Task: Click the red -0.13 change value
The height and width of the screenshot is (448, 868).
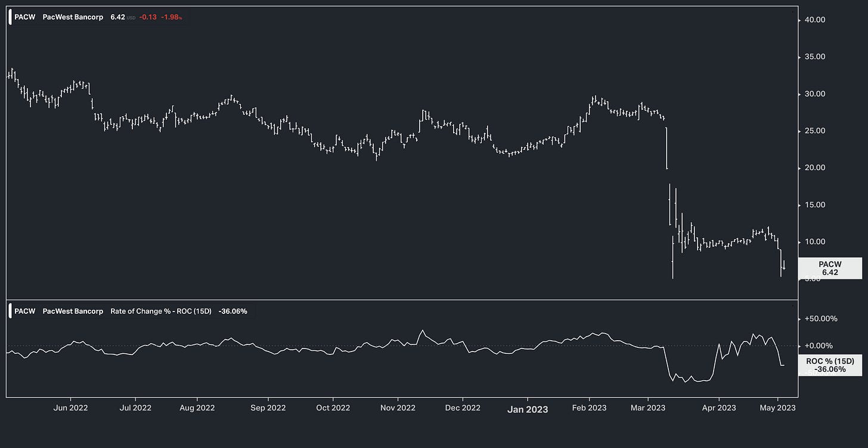Action: point(148,17)
